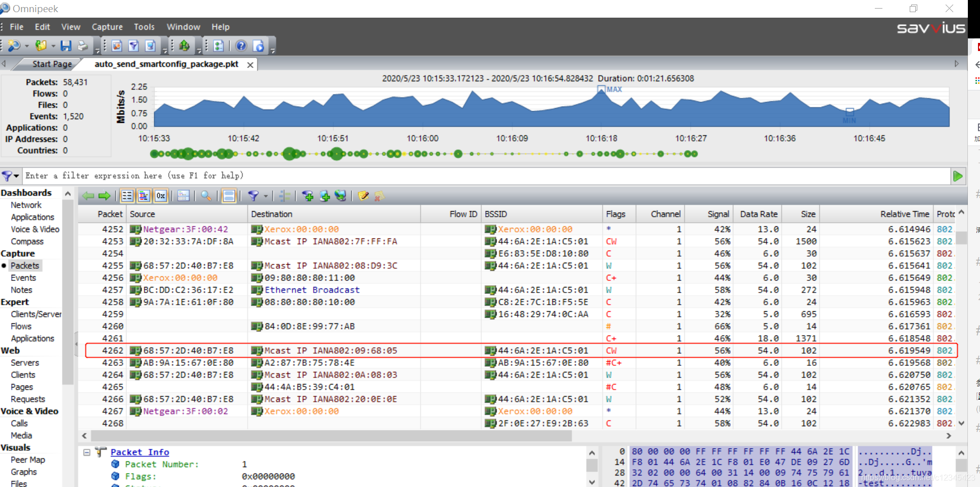Select packet row 4262
Image resolution: width=980 pixels, height=487 pixels.
click(521, 351)
